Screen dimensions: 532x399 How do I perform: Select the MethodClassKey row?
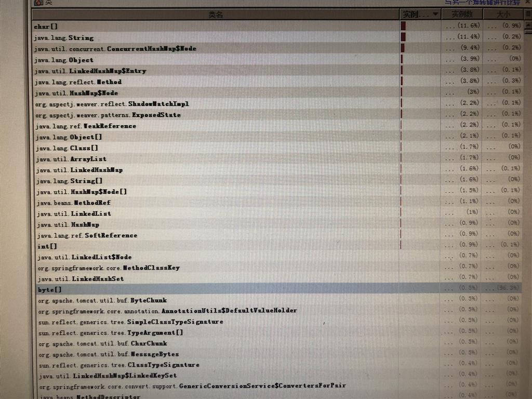278,268
